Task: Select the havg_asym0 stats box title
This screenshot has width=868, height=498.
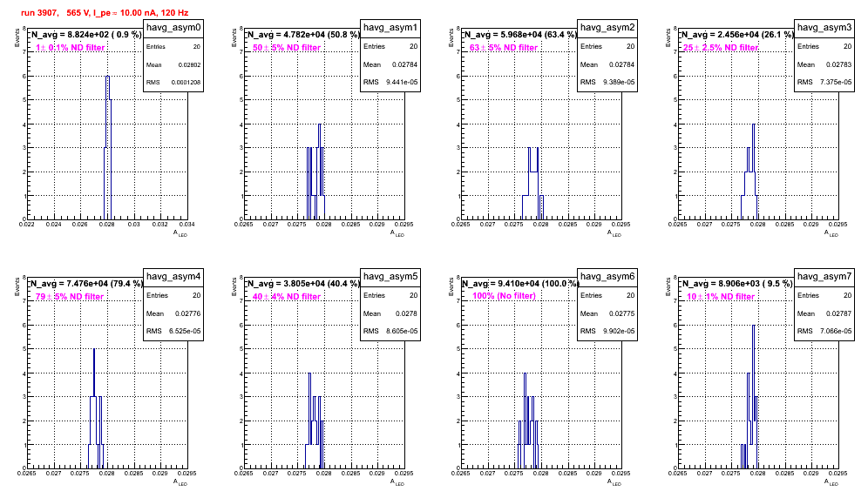Action: [x=173, y=28]
